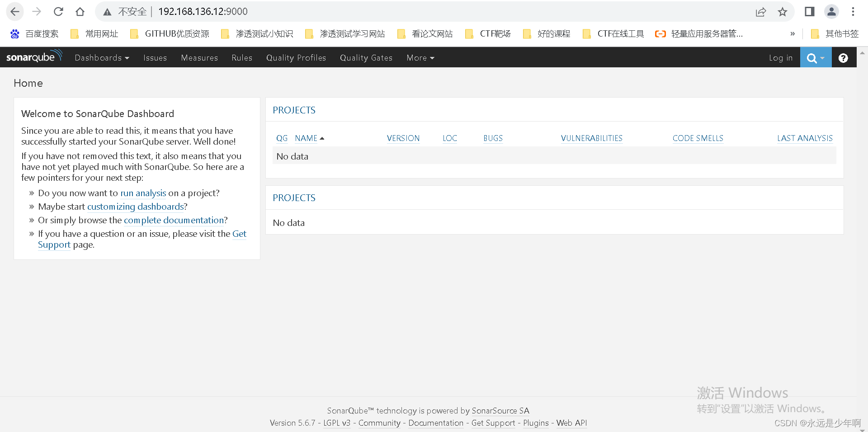Open the Get Support link in welcome text

point(239,234)
